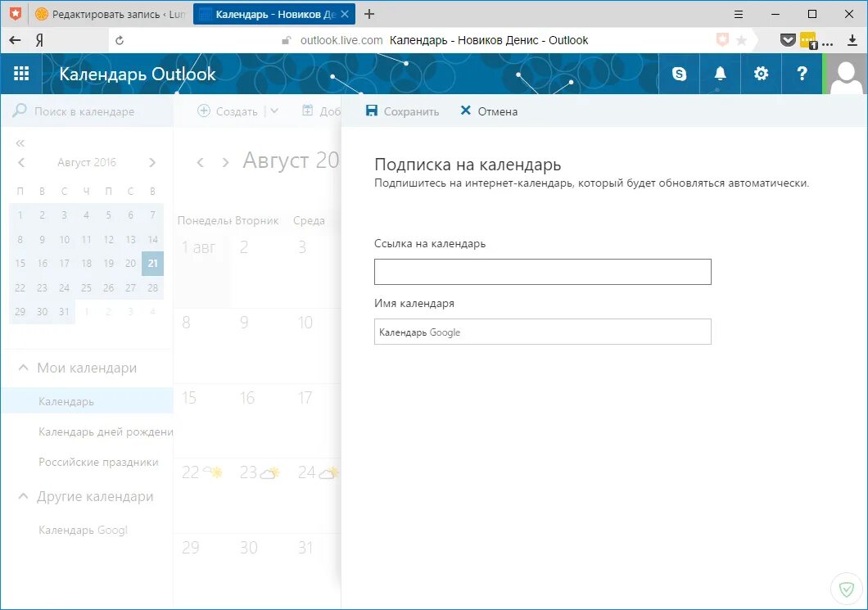Select day 15 in mini calendar

(20, 264)
